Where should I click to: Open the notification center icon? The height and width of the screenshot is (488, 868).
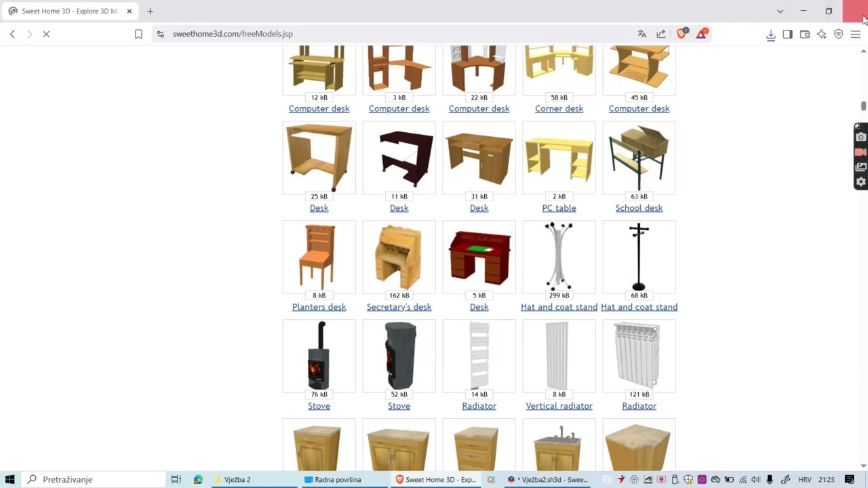tap(849, 480)
